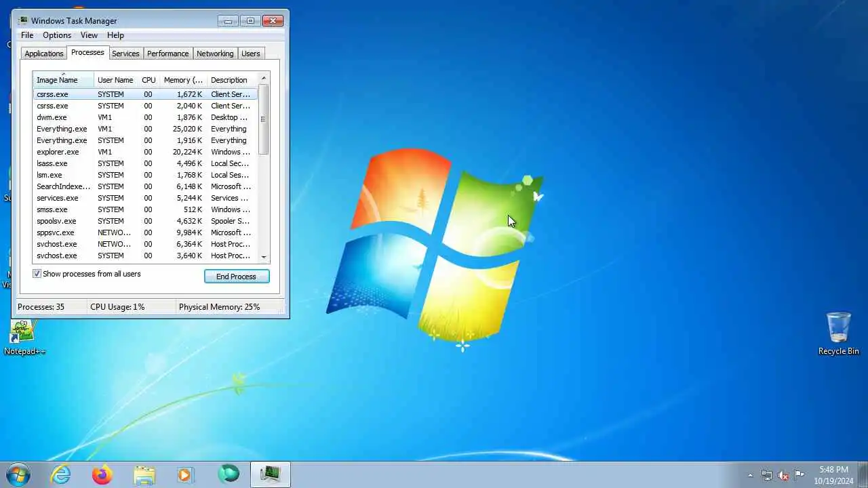The height and width of the screenshot is (488, 868).
Task: Select csrss.exe row using 1,672 K
Action: coord(145,94)
